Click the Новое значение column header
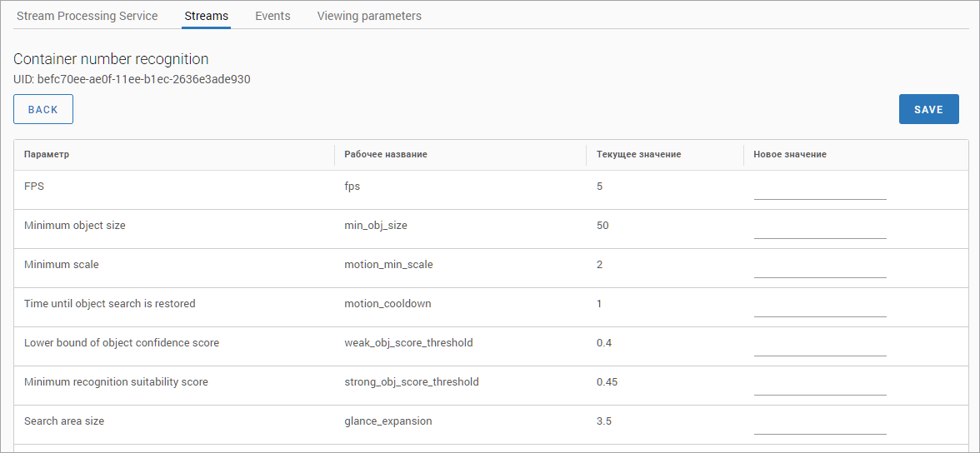 (790, 155)
